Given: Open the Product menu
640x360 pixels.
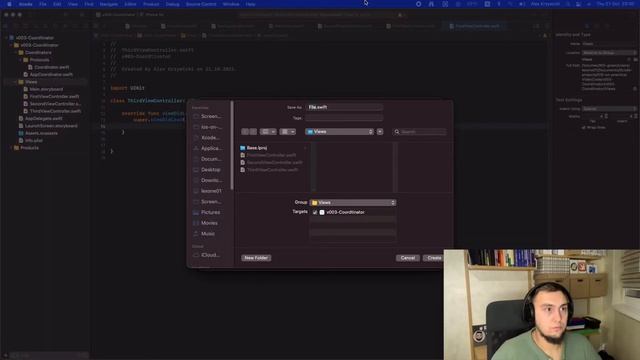Looking at the screenshot, I should point(151,4).
